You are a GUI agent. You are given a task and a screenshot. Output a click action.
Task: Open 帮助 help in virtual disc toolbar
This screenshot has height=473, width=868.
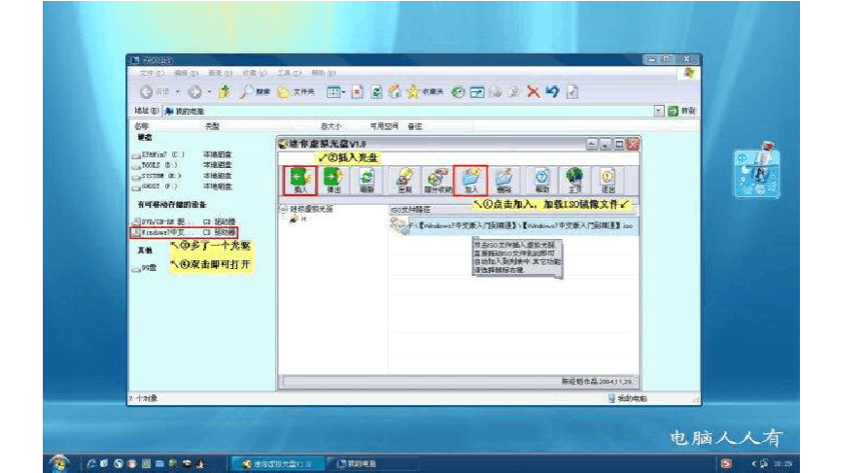coord(541,180)
